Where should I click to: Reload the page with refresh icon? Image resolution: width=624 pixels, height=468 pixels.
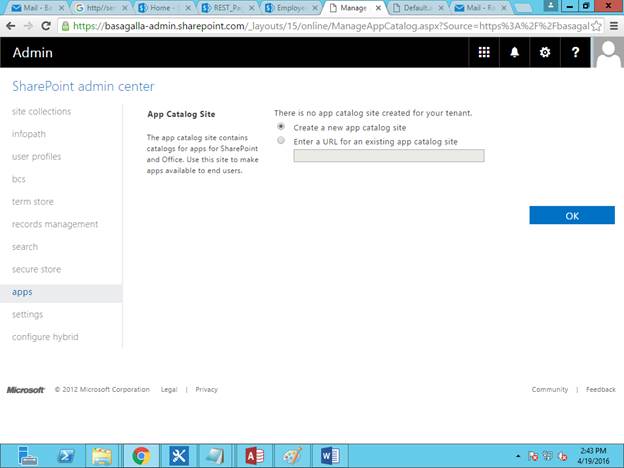tap(46, 26)
